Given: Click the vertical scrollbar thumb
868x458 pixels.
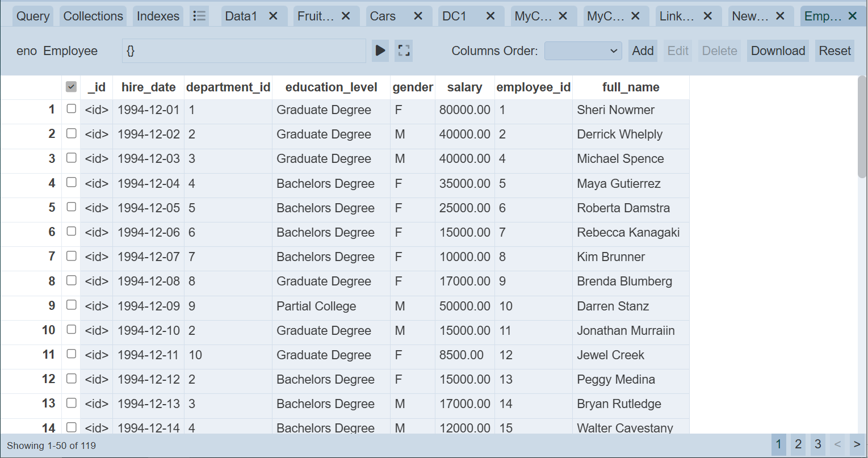Looking at the screenshot, I should [x=862, y=128].
